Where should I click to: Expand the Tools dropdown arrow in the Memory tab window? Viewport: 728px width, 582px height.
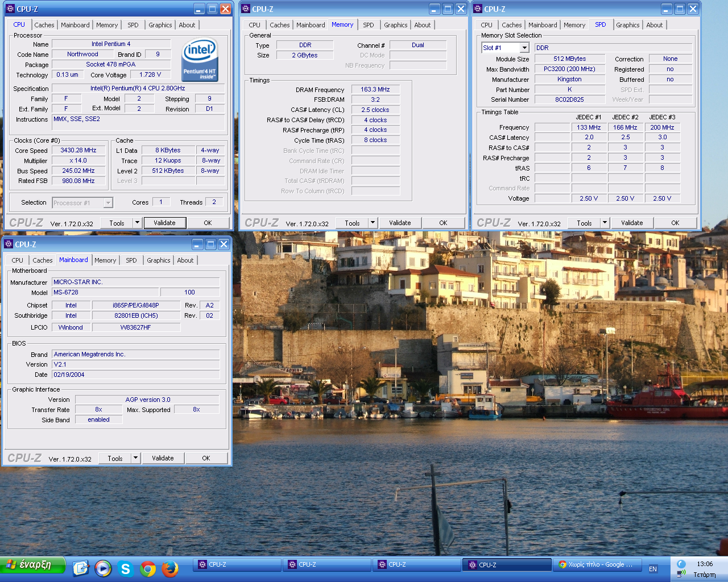coord(373,223)
